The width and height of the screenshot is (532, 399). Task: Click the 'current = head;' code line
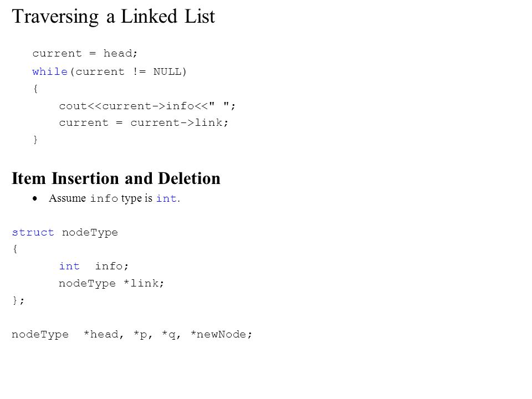[x=85, y=53]
